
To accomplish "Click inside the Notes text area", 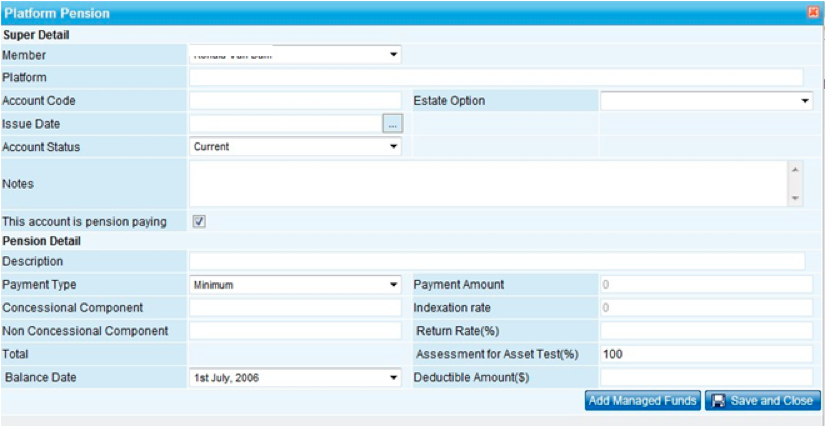I will [x=488, y=184].
